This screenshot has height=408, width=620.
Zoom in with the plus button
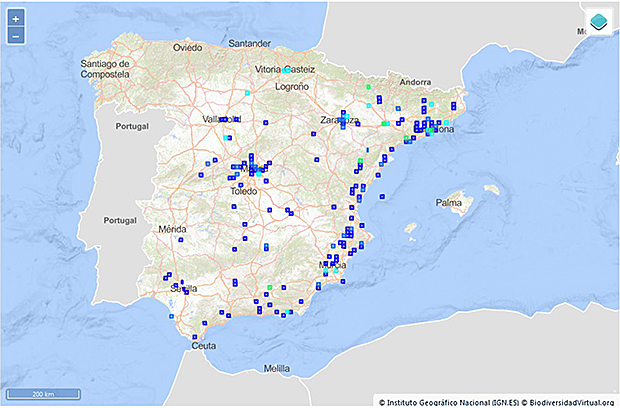[x=16, y=19]
